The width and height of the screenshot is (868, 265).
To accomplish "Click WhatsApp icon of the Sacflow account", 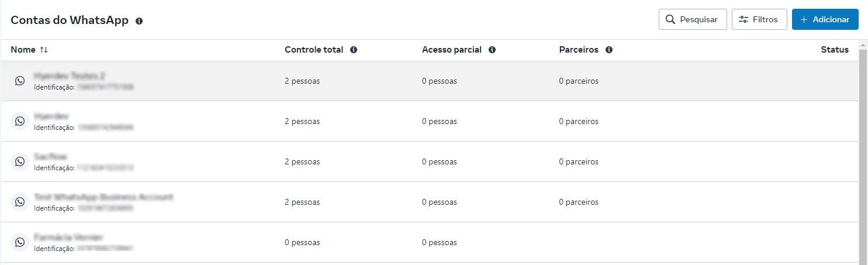I will (x=20, y=161).
